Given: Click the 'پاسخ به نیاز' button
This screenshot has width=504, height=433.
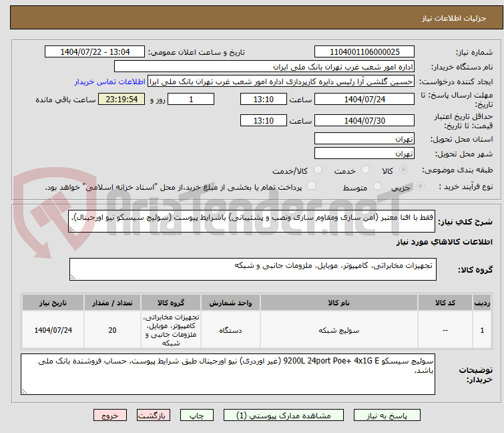Looking at the screenshot, I should coord(387,416).
